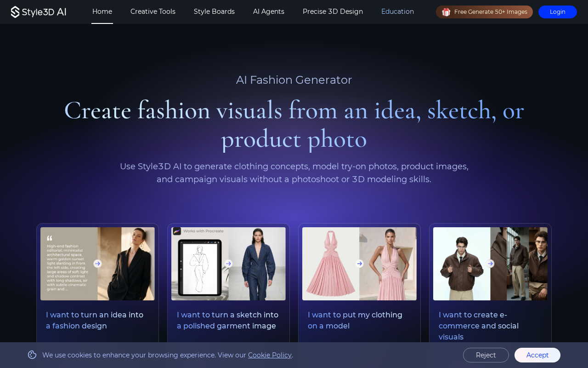Open the AI Agents menu
588x368 pixels.
point(269,11)
